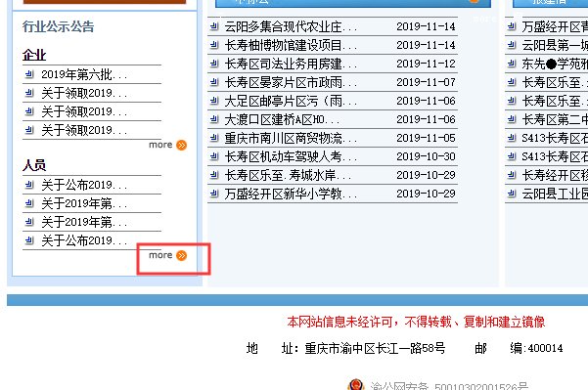Open 长寿区乐至.寿城水岸 article
Viewport: 588px width, 390px height.
point(288,175)
